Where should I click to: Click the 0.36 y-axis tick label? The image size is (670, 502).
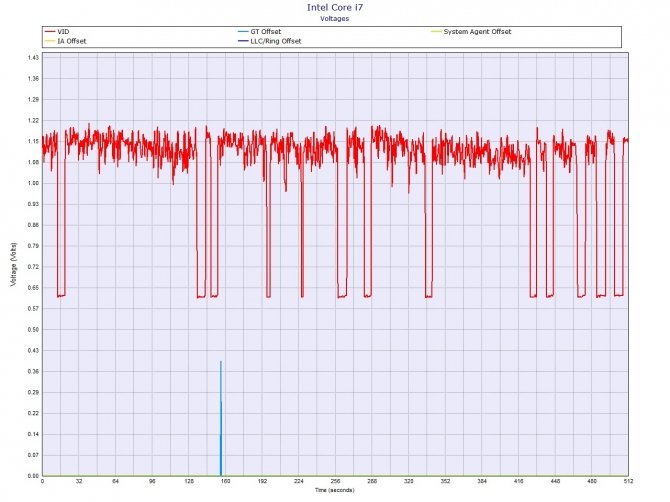click(x=33, y=372)
